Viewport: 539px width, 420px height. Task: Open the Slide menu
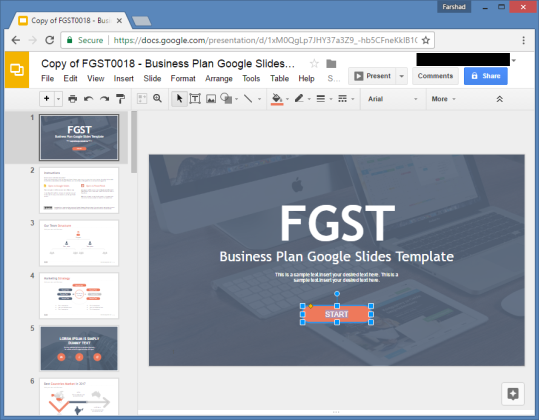pyautogui.click(x=152, y=79)
